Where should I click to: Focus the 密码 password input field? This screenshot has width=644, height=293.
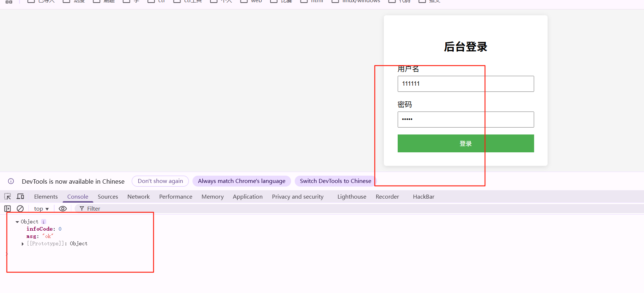tap(466, 120)
